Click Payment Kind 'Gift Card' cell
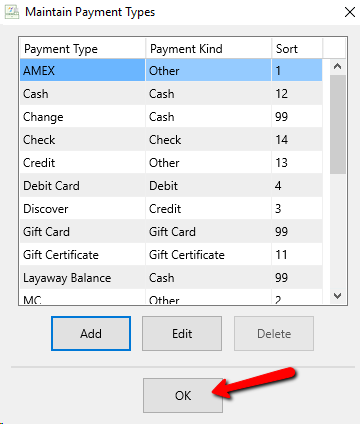Screen dimensions: 360x426 click(x=208, y=232)
